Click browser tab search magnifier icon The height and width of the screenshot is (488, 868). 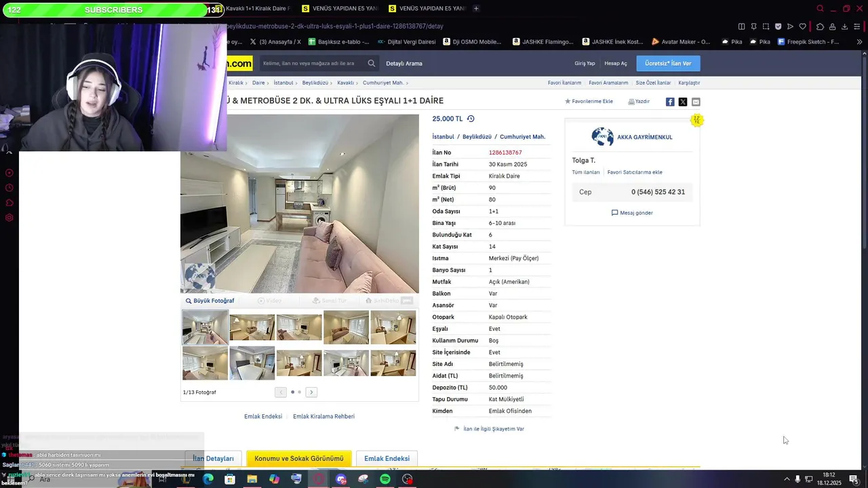pyautogui.click(x=820, y=8)
